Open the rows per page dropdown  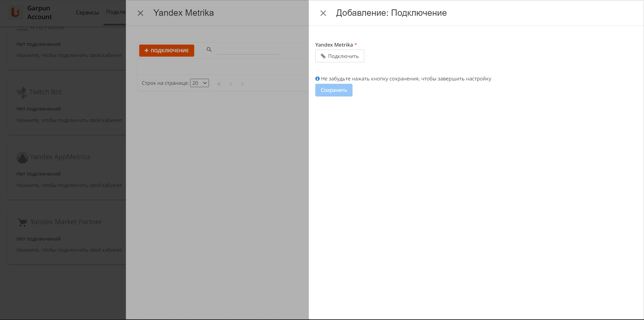pos(200,83)
